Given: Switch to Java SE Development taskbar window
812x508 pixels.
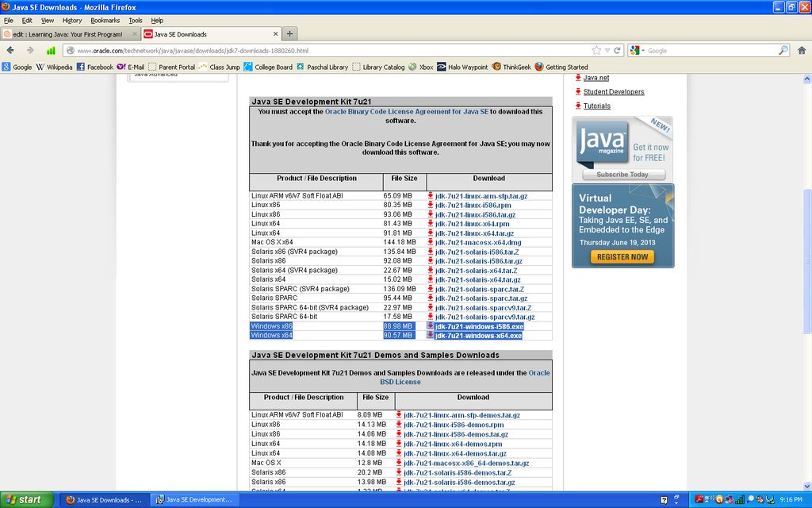Looking at the screenshot, I should coord(193,500).
